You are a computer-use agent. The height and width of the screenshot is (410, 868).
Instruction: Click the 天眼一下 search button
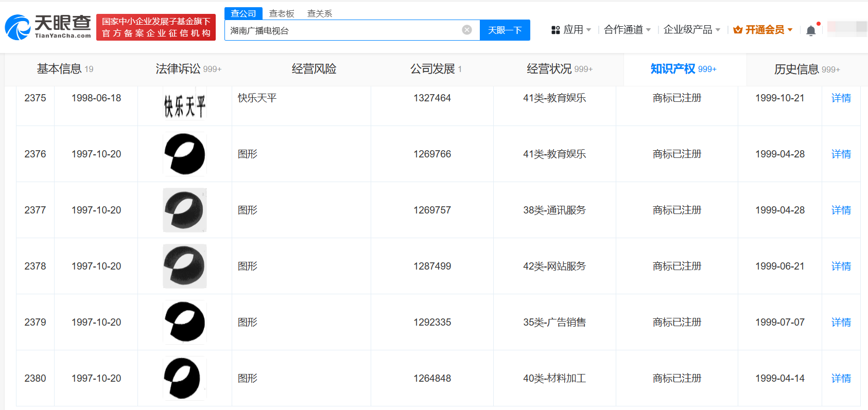coord(505,30)
